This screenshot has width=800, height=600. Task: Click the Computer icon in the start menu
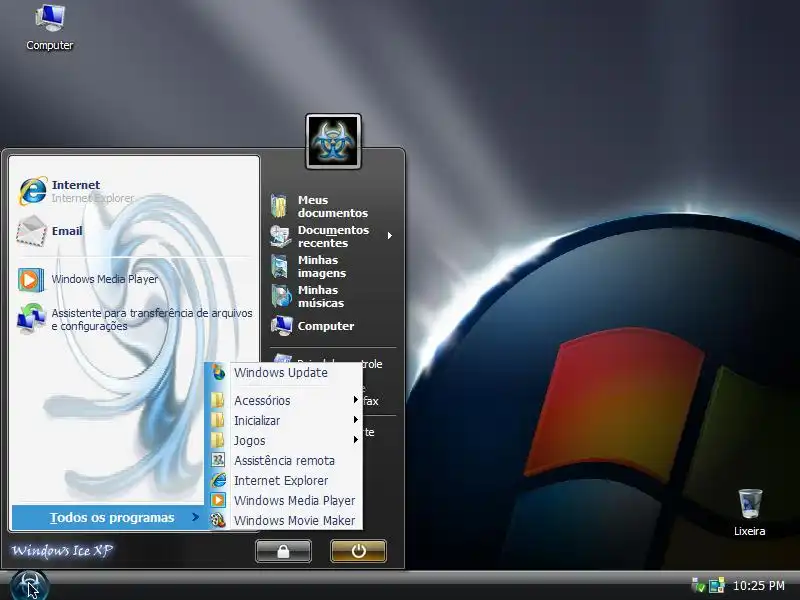pos(281,326)
